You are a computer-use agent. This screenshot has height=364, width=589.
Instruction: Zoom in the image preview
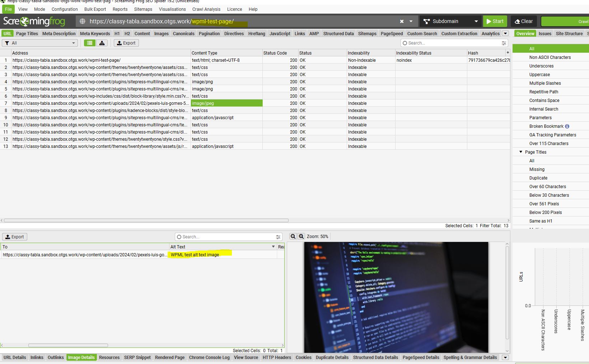[301, 236]
